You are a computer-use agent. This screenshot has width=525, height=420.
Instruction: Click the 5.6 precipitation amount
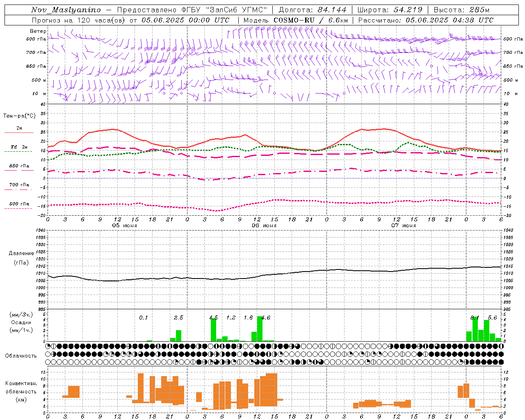click(x=492, y=318)
